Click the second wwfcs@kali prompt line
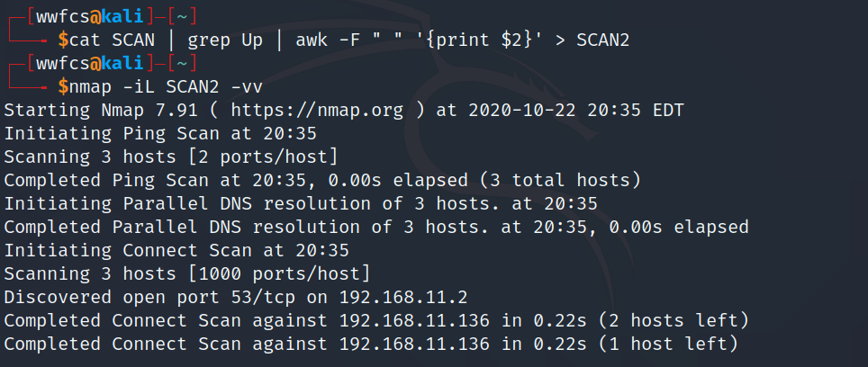 point(101,63)
